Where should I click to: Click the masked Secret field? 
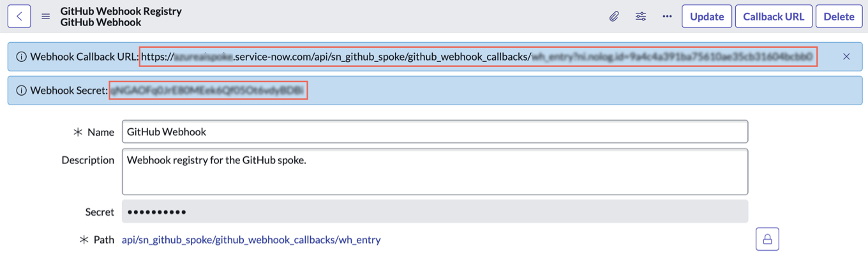[x=435, y=212]
